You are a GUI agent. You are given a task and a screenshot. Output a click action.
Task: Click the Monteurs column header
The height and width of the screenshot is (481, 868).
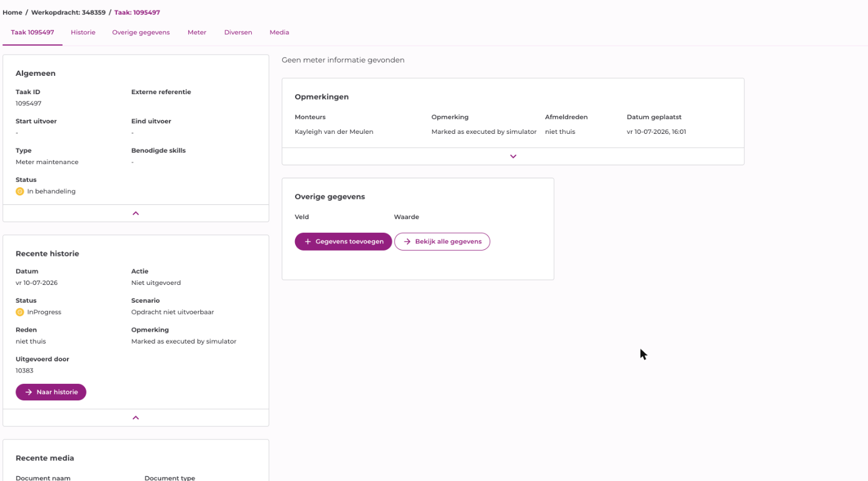coord(310,117)
